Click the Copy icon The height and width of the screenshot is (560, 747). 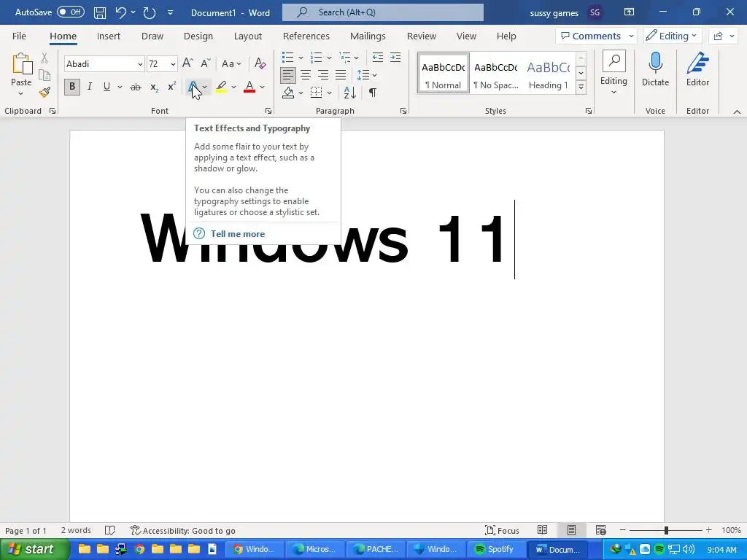tap(44, 75)
